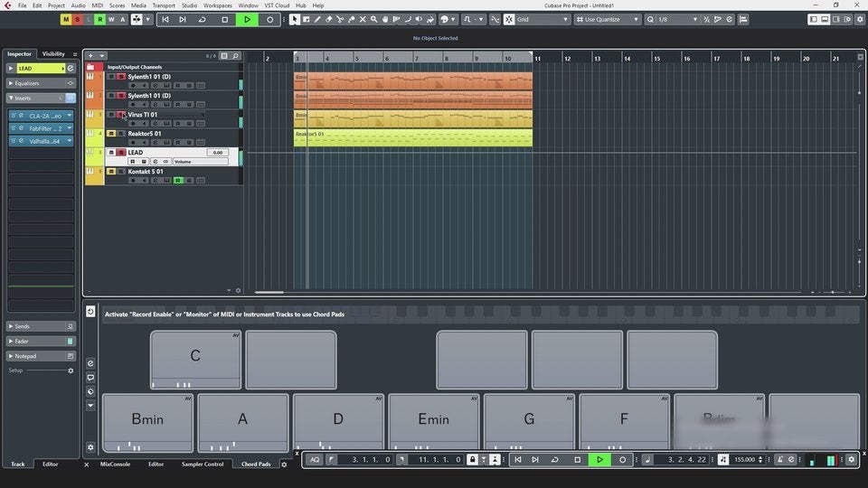The width and height of the screenshot is (868, 488).
Task: Open the Transport menu
Action: click(164, 5)
